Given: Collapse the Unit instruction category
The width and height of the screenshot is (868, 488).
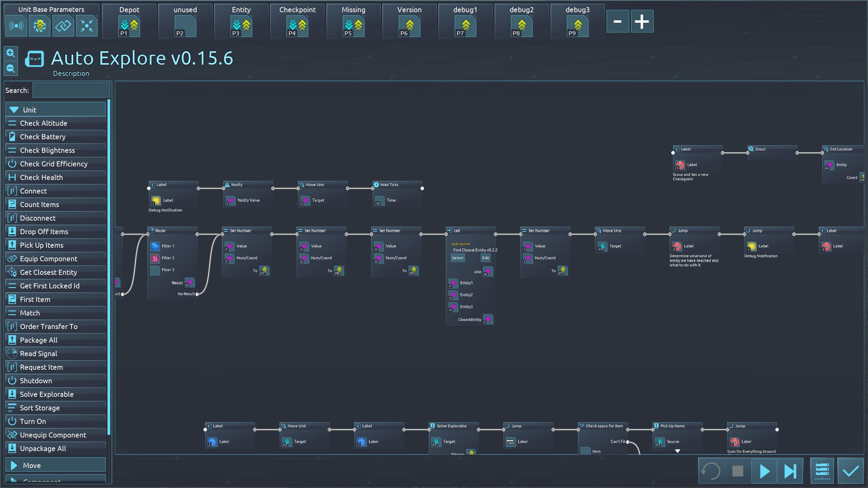Looking at the screenshot, I should pyautogui.click(x=56, y=110).
